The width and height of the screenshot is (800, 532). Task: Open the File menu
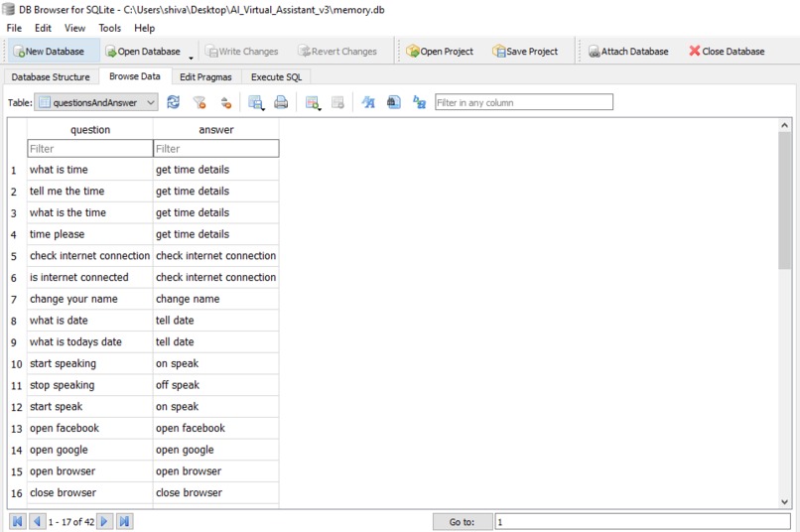[14, 28]
